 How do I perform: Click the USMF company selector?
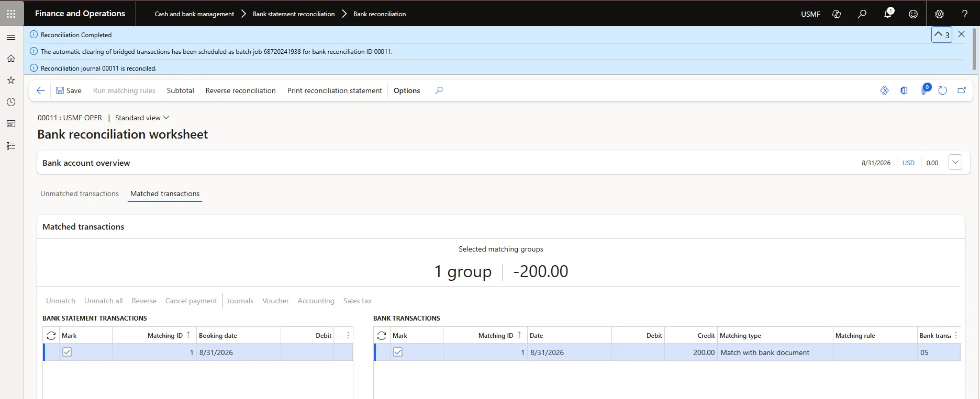click(810, 14)
